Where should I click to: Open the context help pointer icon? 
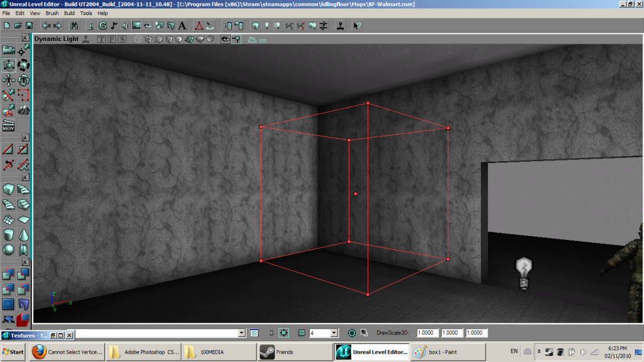coord(357,26)
